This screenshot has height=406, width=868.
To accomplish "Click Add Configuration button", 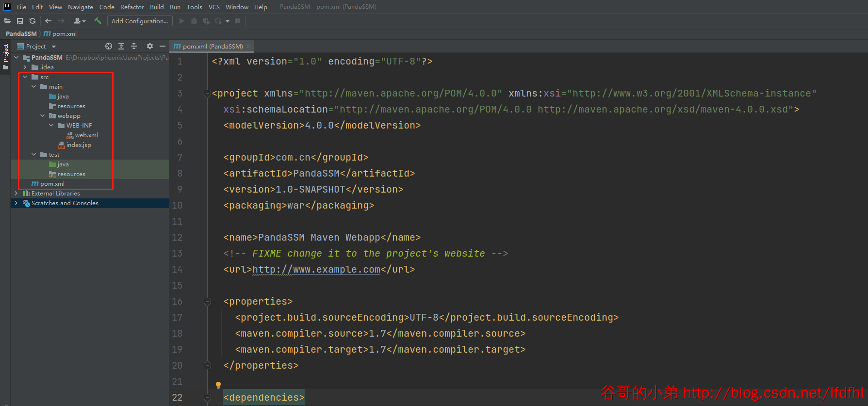I will [x=140, y=21].
